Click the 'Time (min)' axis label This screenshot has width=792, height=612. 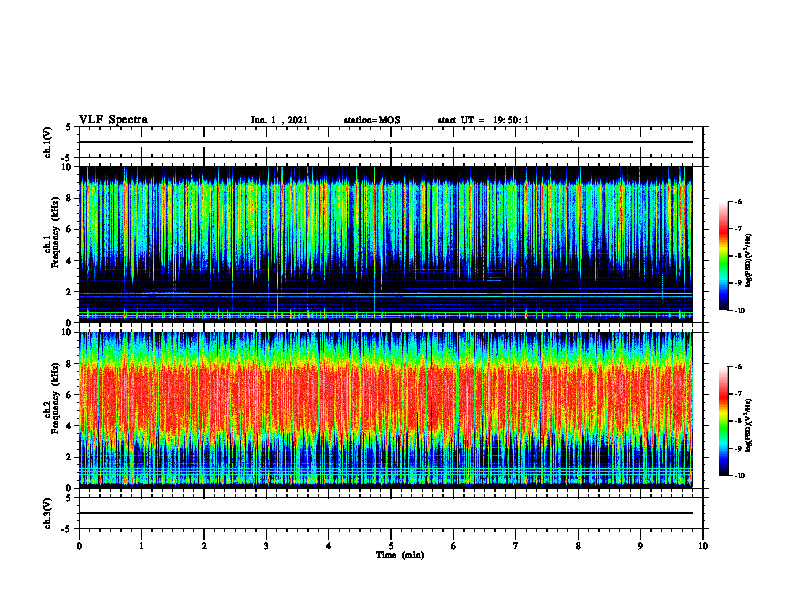(400, 555)
